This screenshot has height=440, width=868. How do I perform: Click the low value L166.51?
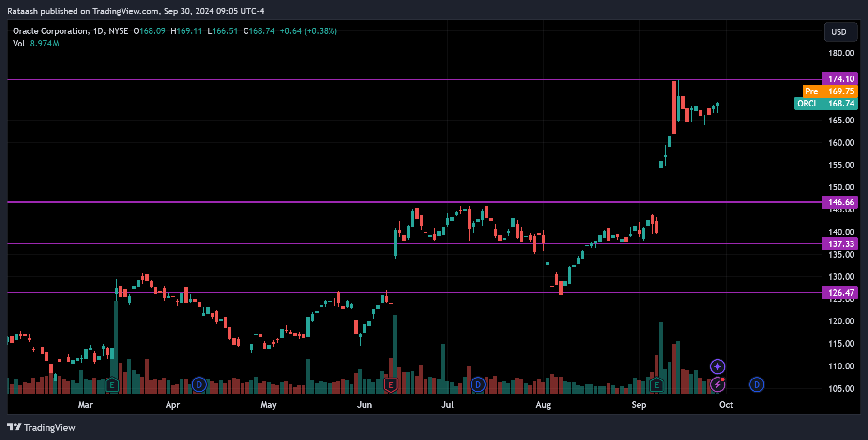(223, 31)
